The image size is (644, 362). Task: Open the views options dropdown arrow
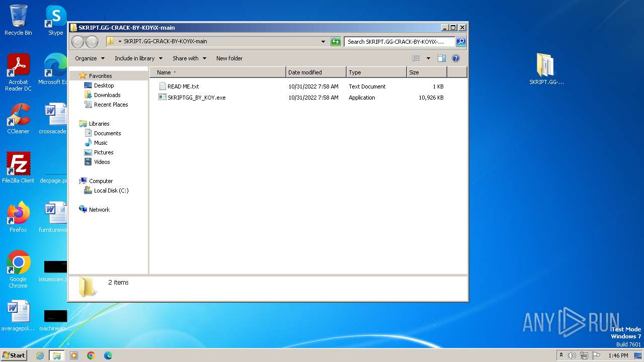(x=428, y=58)
